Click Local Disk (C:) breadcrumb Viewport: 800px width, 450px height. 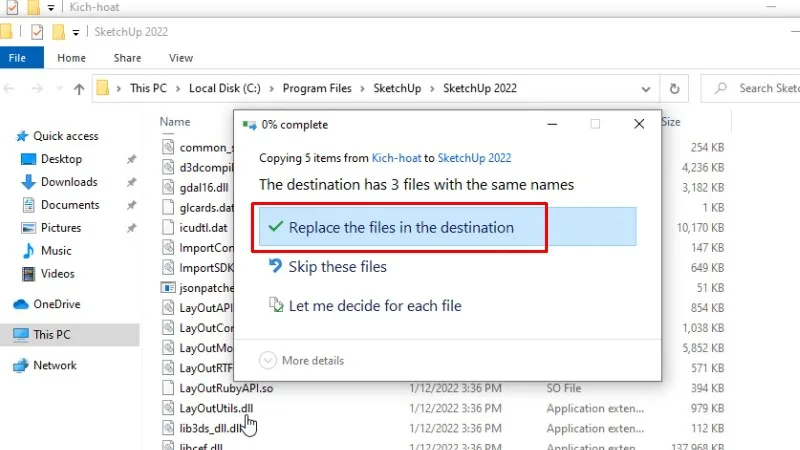click(x=224, y=89)
